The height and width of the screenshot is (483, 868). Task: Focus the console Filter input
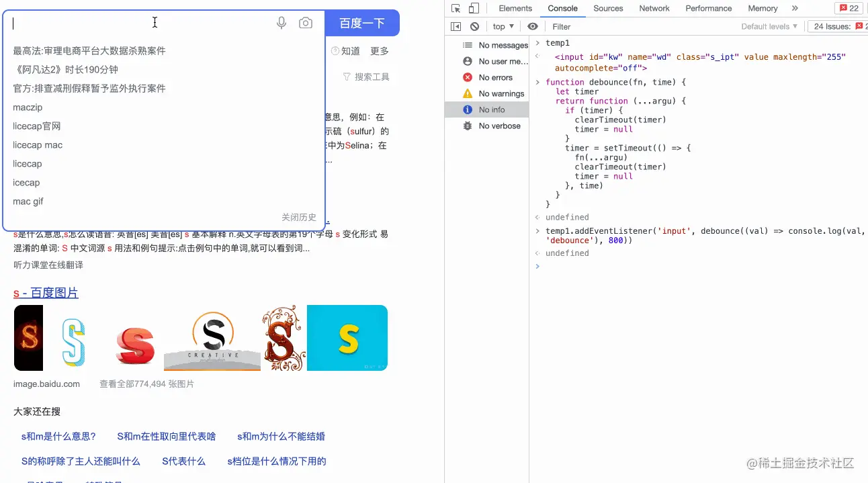point(638,26)
